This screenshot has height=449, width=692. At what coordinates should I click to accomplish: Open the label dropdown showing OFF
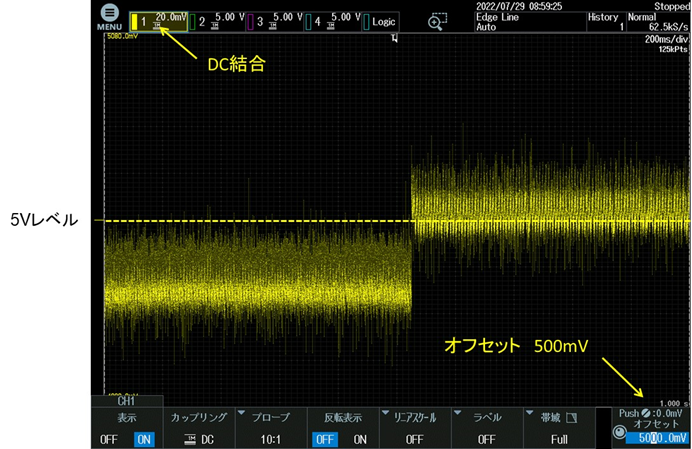click(x=487, y=428)
